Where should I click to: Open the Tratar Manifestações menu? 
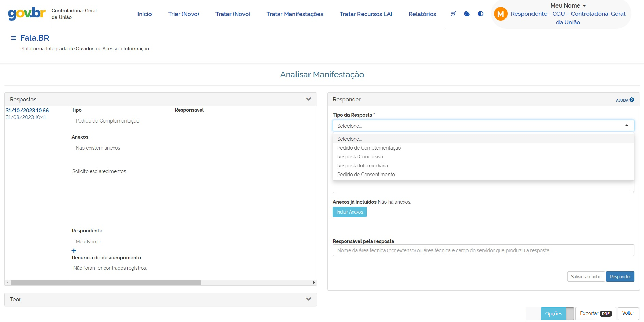click(x=295, y=14)
